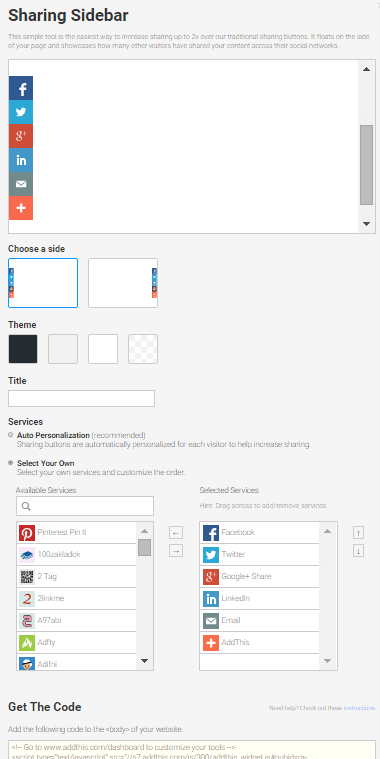Select LinkedIn in Selected Services list
This screenshot has width=380, height=759.
[x=260, y=598]
